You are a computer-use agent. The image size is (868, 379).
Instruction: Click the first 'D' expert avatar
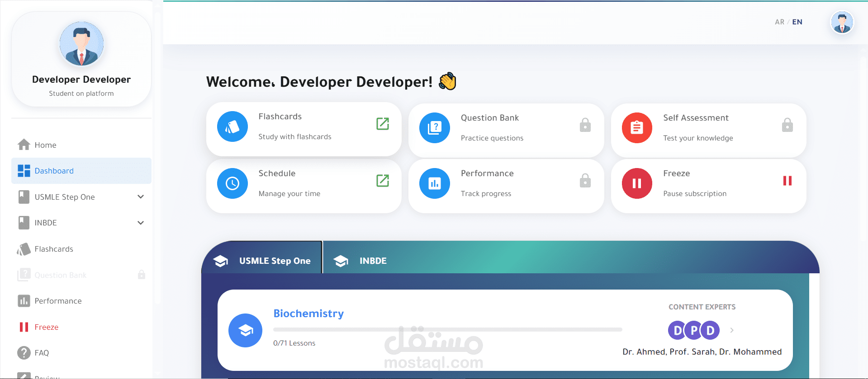[677, 330]
